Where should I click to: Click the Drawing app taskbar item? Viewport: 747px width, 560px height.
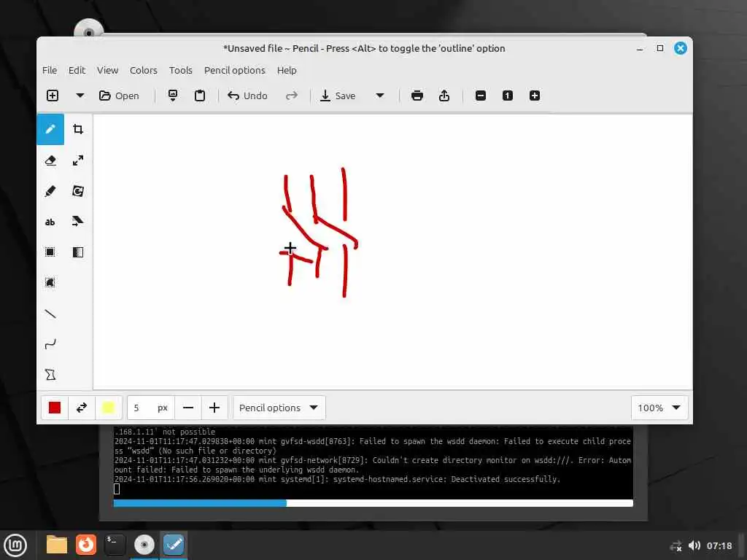point(174,545)
